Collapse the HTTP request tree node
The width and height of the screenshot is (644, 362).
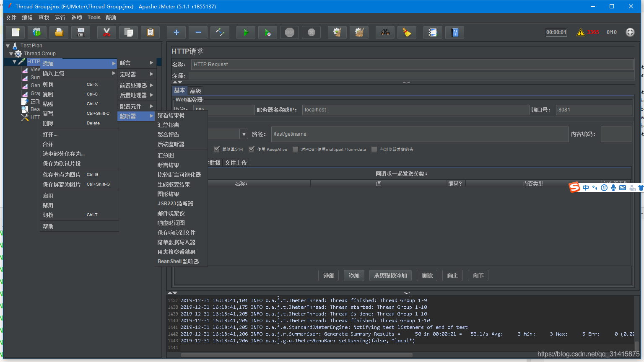15,62
